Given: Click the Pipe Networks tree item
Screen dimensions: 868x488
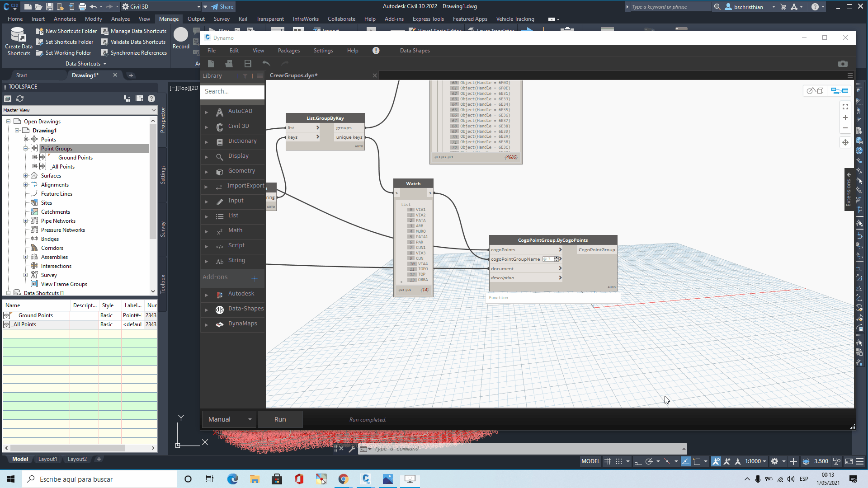Looking at the screenshot, I should (x=58, y=221).
